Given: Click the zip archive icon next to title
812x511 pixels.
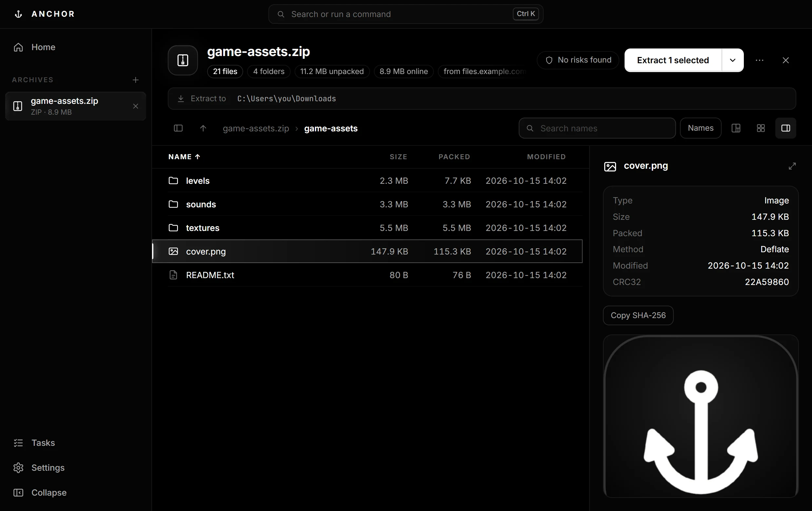Looking at the screenshot, I should pyautogui.click(x=183, y=60).
